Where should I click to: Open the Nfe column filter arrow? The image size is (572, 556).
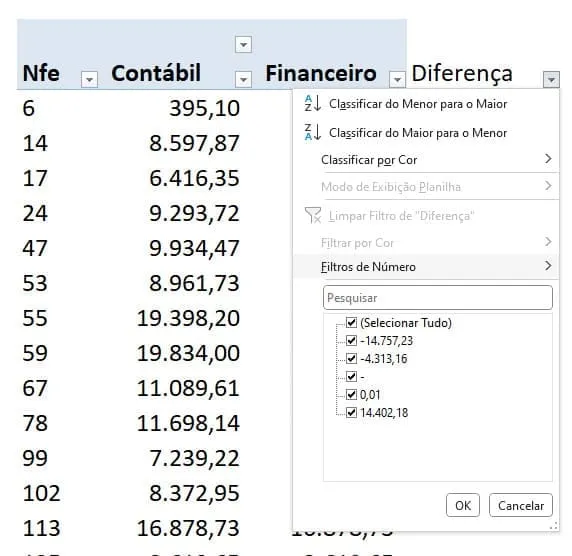click(89, 79)
